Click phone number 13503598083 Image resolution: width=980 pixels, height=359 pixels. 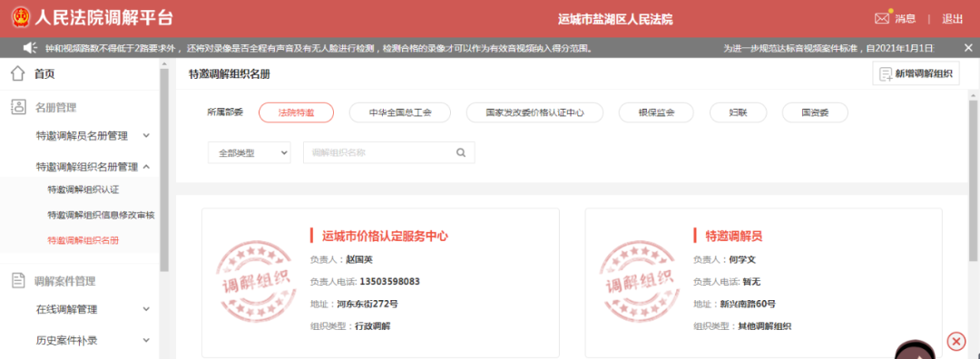click(389, 282)
